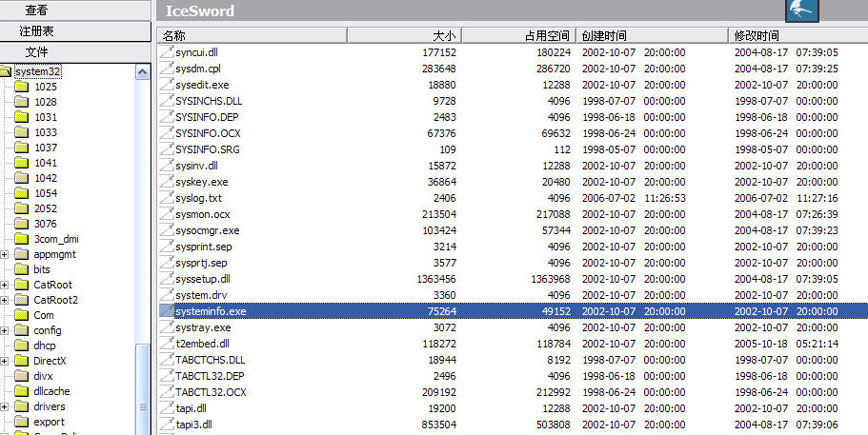The width and height of the screenshot is (868, 435).
Task: Select the system.drv file row
Action: tap(513, 295)
